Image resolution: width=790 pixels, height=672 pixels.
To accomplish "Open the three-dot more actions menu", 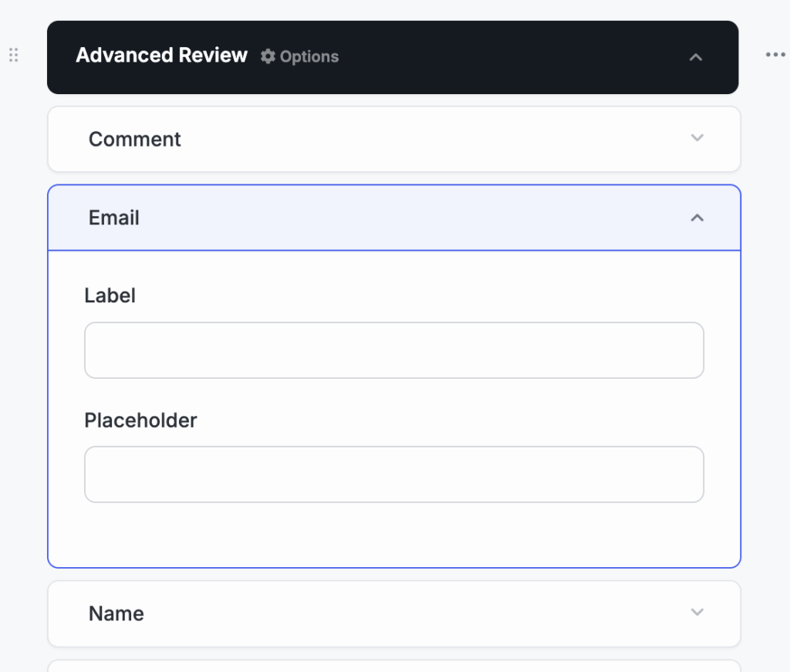I will pyautogui.click(x=775, y=56).
